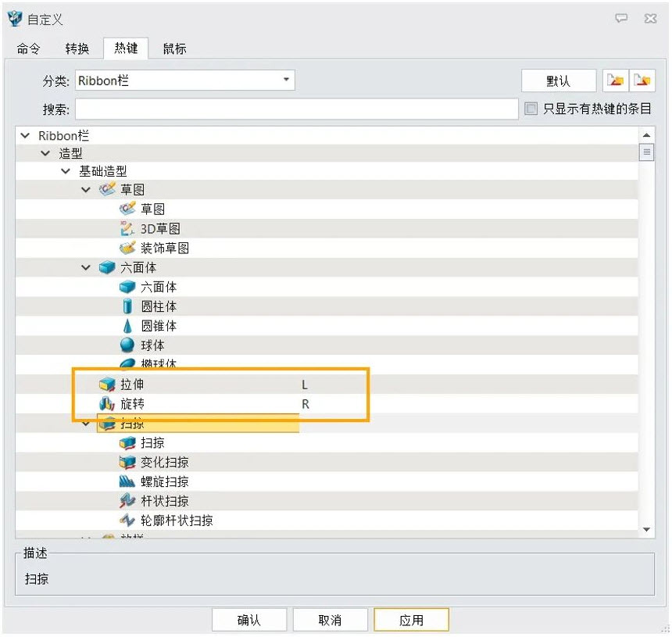The width and height of the screenshot is (672, 637).
Task: Select the 拉伸 extrude icon
Action: click(x=107, y=385)
